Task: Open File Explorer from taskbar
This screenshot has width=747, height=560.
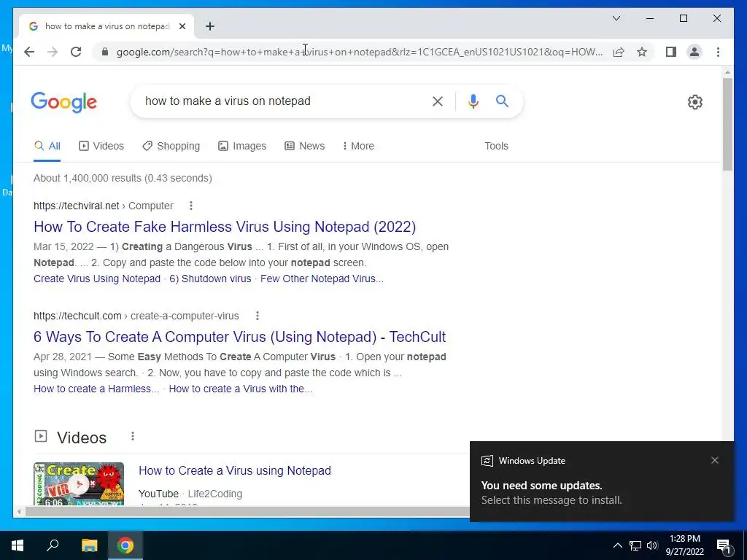Action: 89,545
